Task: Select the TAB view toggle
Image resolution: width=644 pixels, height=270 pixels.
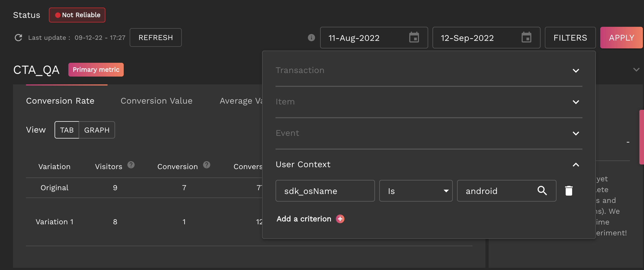Action: (x=67, y=130)
